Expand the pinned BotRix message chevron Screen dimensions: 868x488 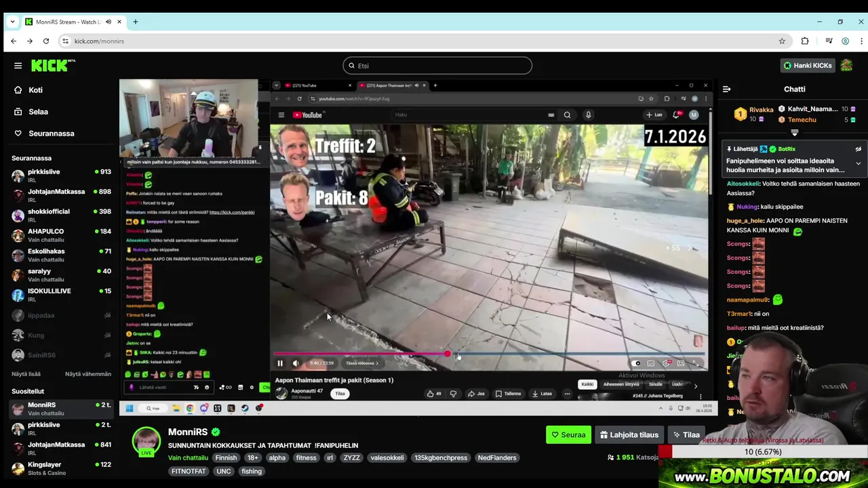click(858, 163)
